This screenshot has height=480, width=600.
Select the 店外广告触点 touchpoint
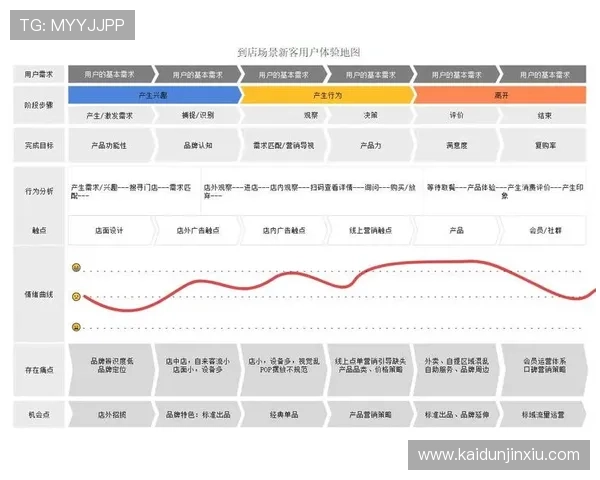point(198,230)
